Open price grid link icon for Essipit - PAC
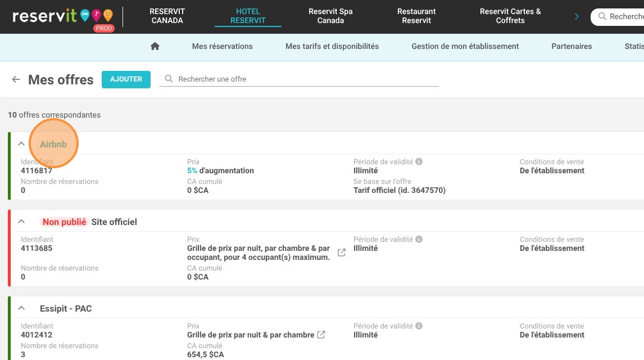The height and width of the screenshot is (360, 644). (321, 335)
